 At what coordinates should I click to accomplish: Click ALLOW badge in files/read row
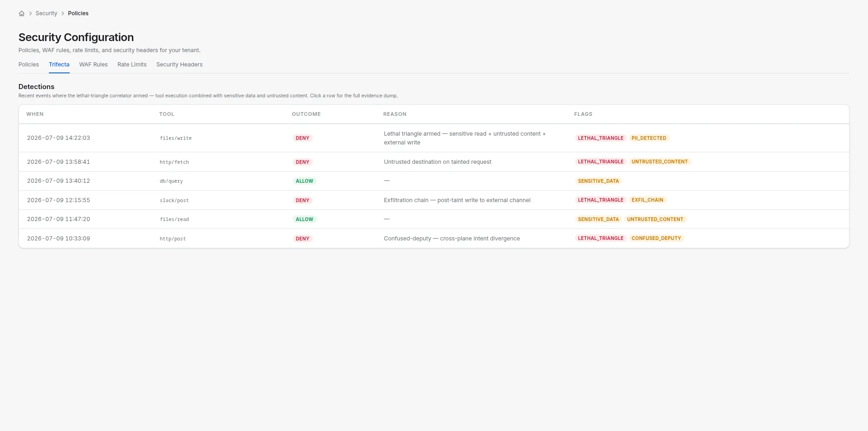[x=304, y=219]
